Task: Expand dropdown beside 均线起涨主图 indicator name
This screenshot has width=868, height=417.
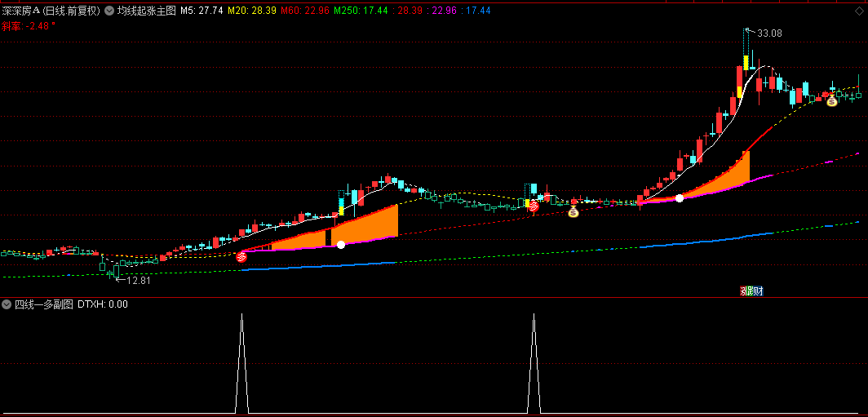Action: point(108,10)
